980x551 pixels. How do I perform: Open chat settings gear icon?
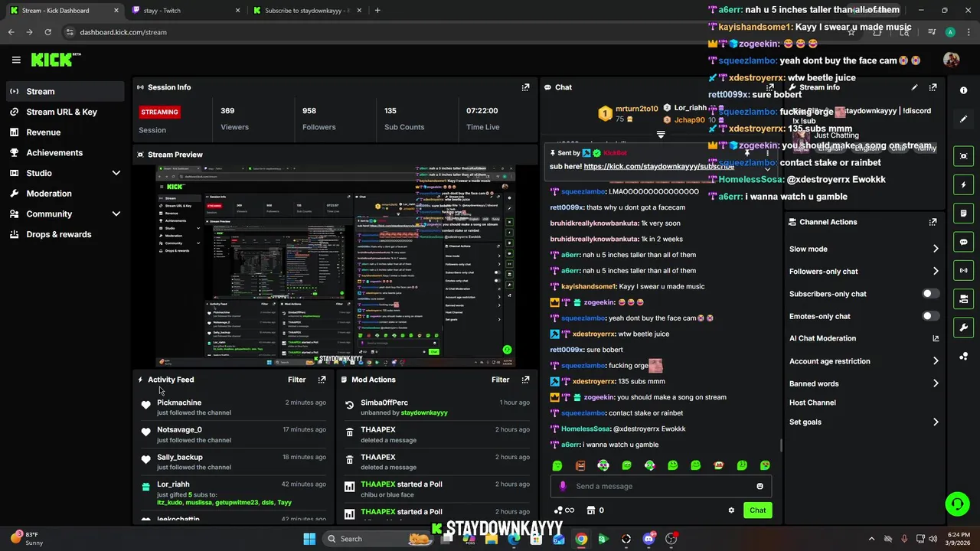click(x=731, y=510)
